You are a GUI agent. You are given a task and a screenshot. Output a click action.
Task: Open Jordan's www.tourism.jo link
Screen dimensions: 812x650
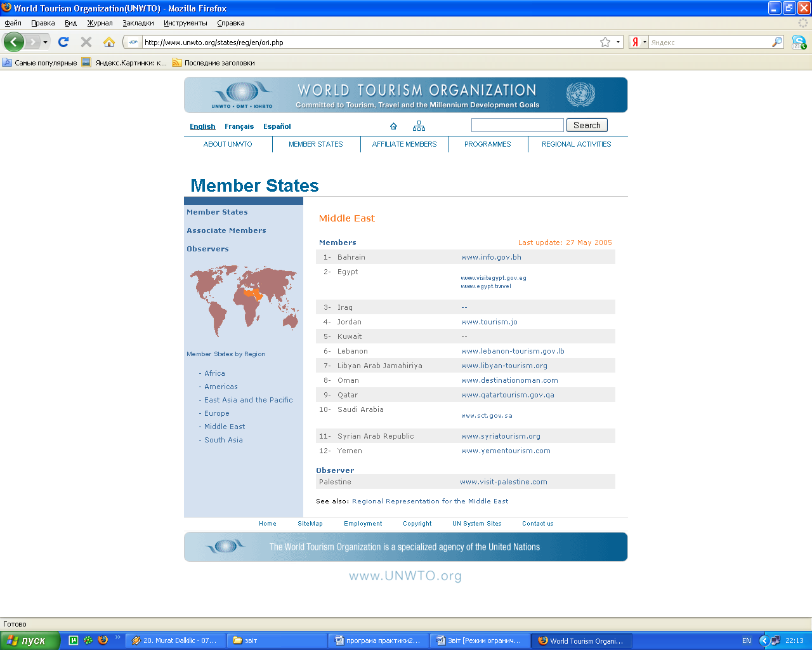(x=489, y=322)
